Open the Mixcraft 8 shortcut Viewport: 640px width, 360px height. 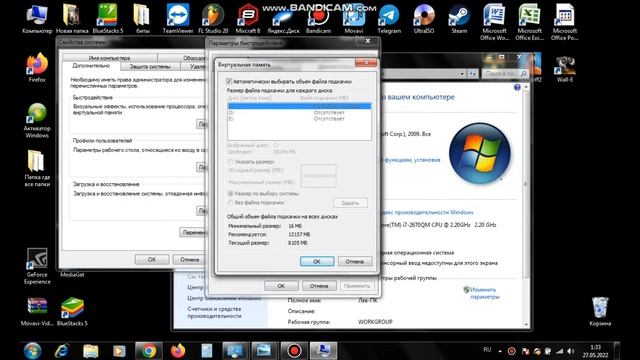pyautogui.click(x=248, y=19)
